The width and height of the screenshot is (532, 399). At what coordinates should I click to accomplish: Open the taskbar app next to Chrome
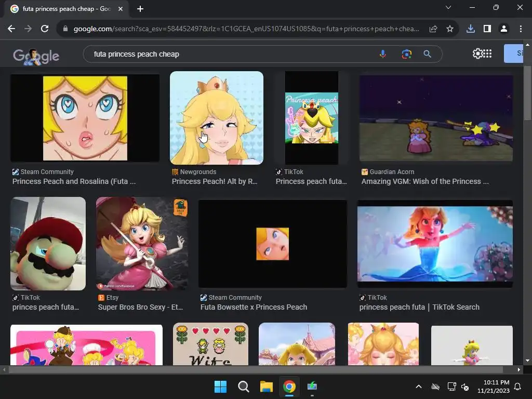312,387
